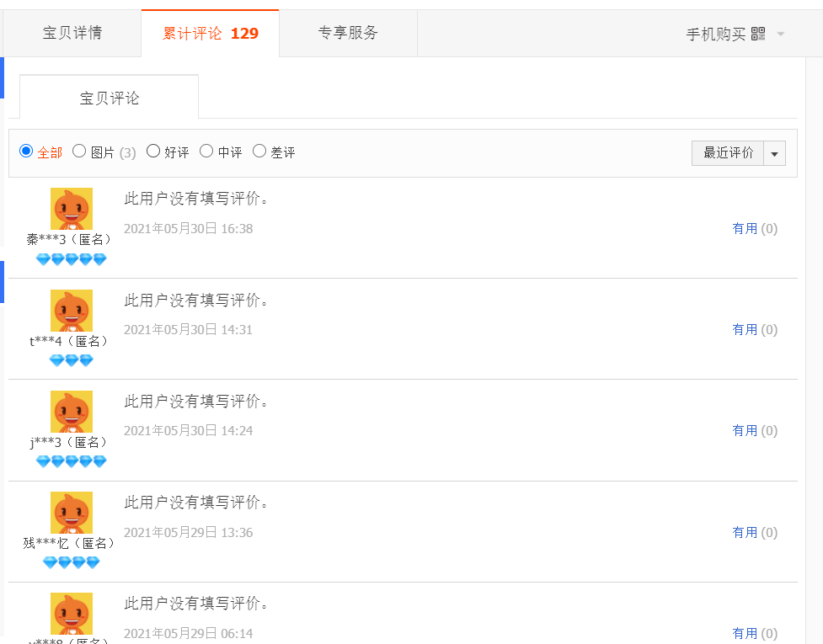Click the diamond rating icons under 秦***3
Screen dimensions: 823x644
(72, 259)
